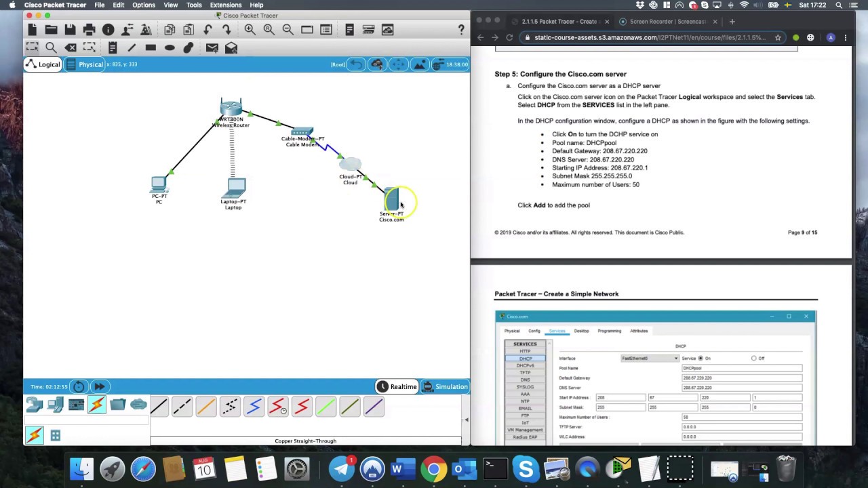Pick the Draw Line tool

tap(132, 47)
